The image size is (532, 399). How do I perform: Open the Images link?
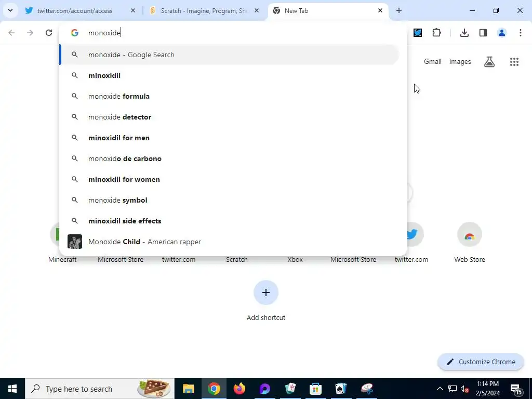tap(460, 61)
